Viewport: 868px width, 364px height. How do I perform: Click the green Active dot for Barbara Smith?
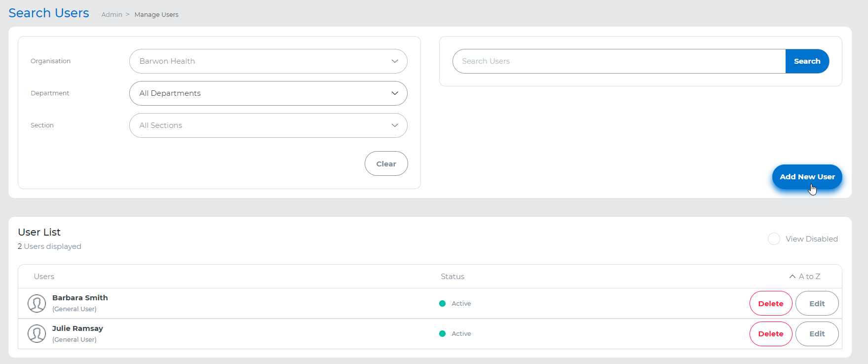(443, 304)
